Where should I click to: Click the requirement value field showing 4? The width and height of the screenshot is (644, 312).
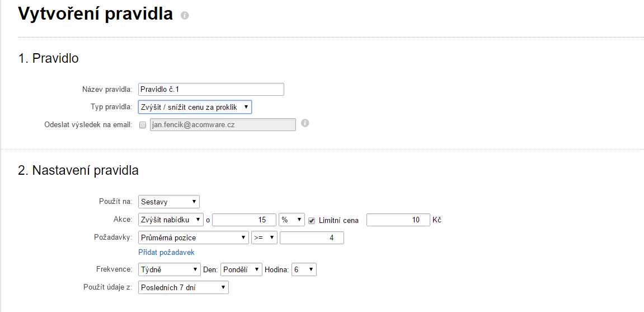[x=312, y=238]
